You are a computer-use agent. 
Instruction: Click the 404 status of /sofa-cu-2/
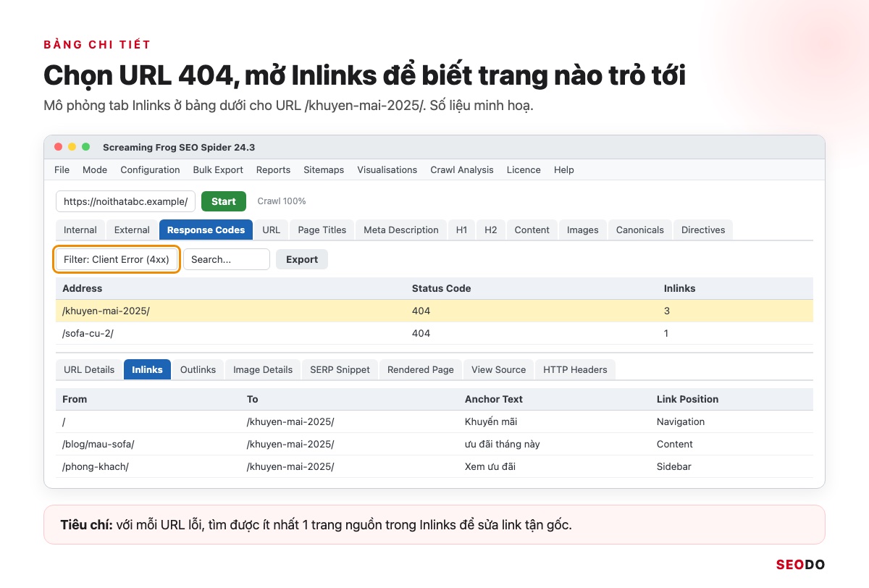pos(421,333)
